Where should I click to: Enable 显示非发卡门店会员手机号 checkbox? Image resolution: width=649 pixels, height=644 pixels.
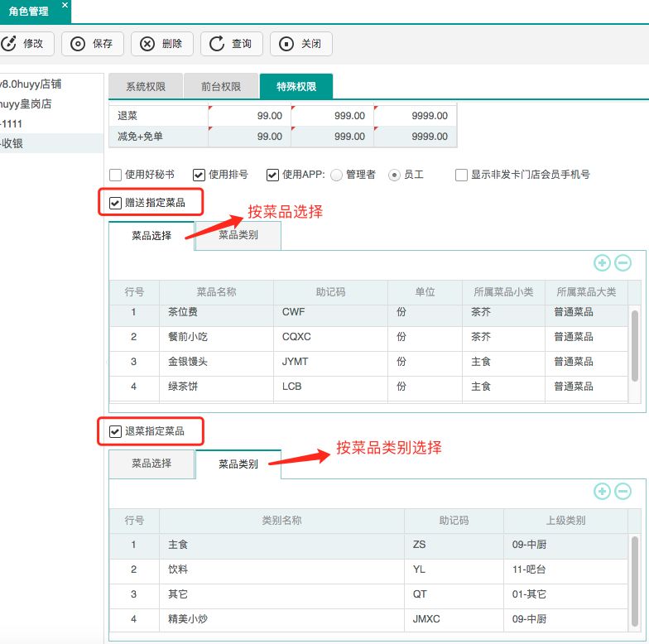[x=462, y=175]
